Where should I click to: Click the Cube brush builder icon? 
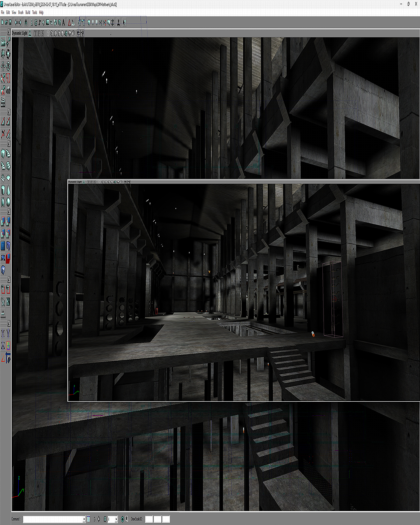[x=3, y=153]
